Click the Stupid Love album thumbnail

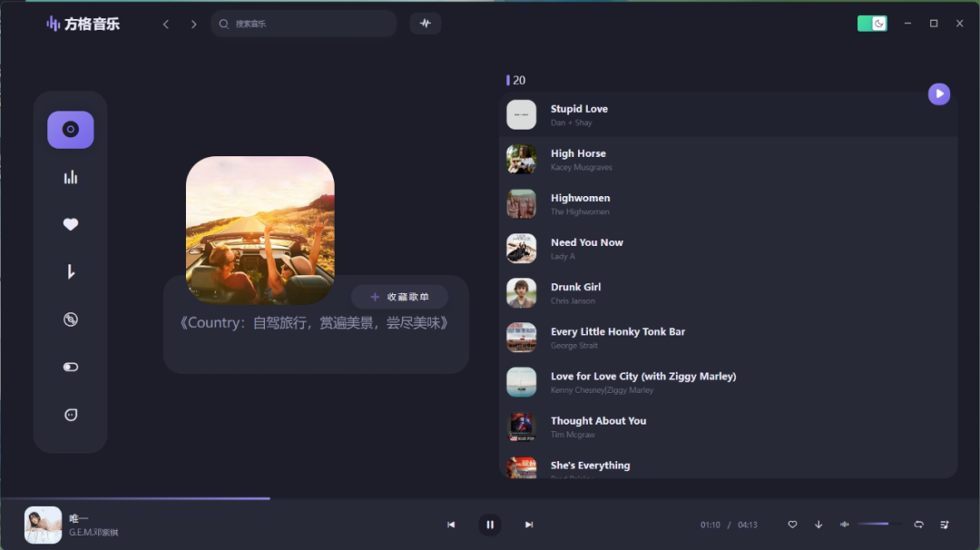[x=521, y=115]
